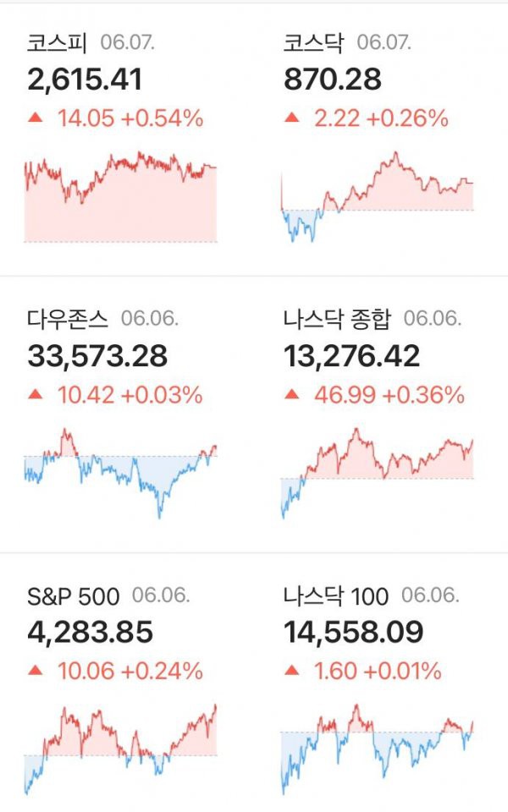508x812 pixels.
Task: View the 코스피 intraday chart
Action: (120, 196)
